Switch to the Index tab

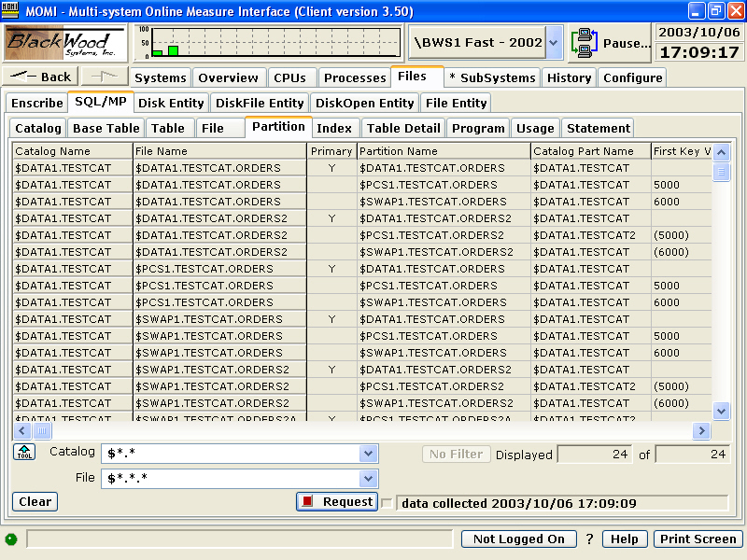tap(334, 128)
